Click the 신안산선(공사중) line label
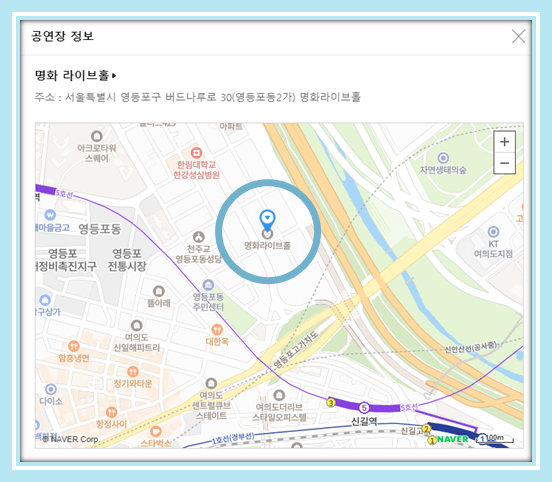552x482 pixels. click(471, 348)
